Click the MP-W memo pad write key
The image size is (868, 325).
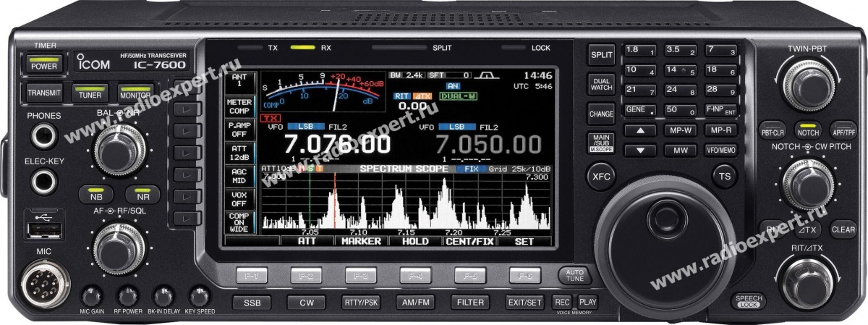coord(681,130)
